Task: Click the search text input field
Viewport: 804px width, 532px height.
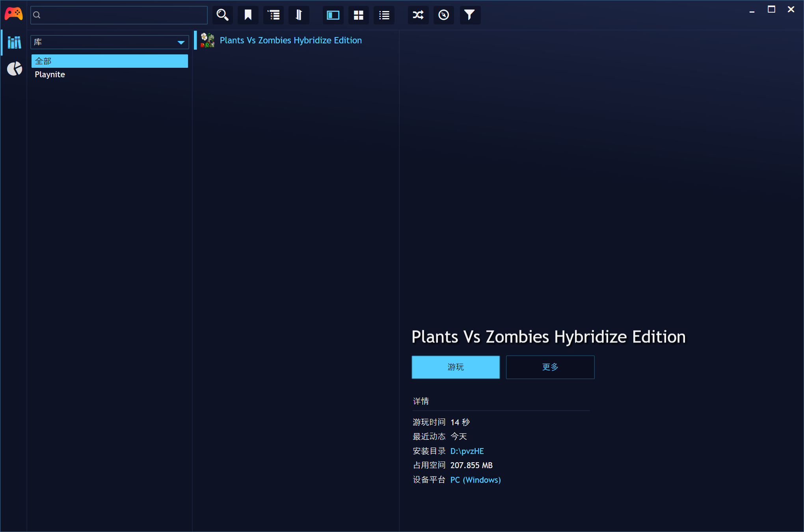Action: [122, 15]
